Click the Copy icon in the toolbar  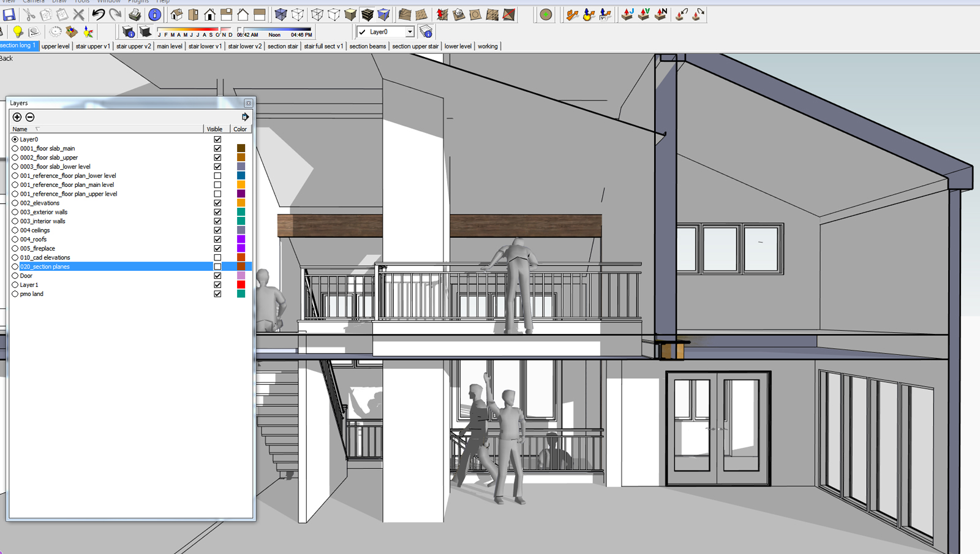46,14
